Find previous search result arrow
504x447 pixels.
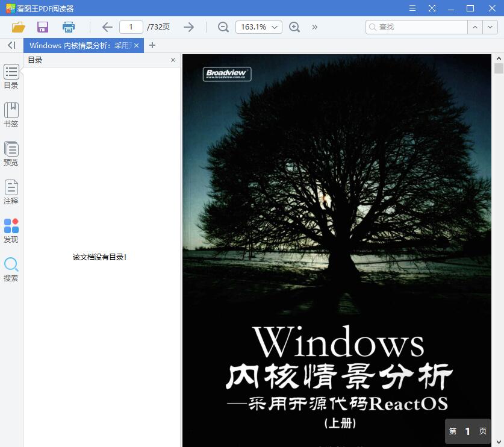[475, 27]
